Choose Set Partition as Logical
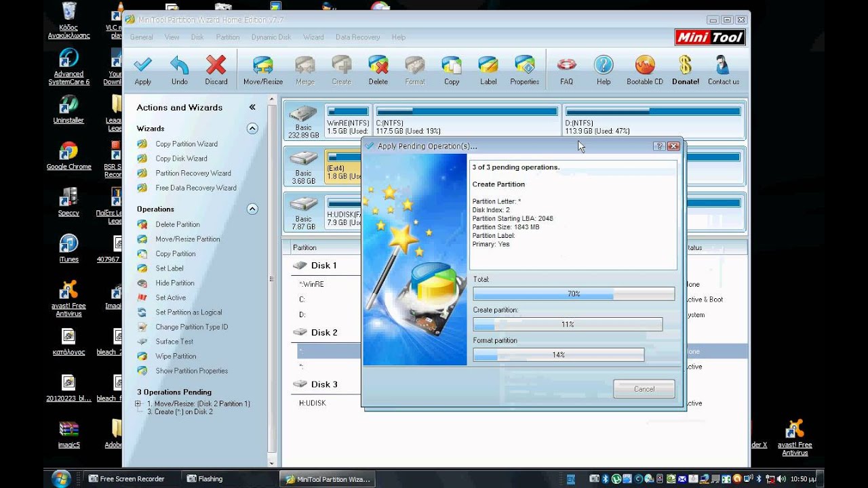The height and width of the screenshot is (488, 868). [189, 312]
